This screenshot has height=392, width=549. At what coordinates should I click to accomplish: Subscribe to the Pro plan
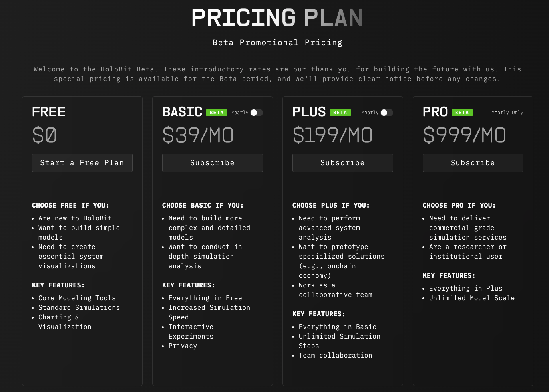473,163
